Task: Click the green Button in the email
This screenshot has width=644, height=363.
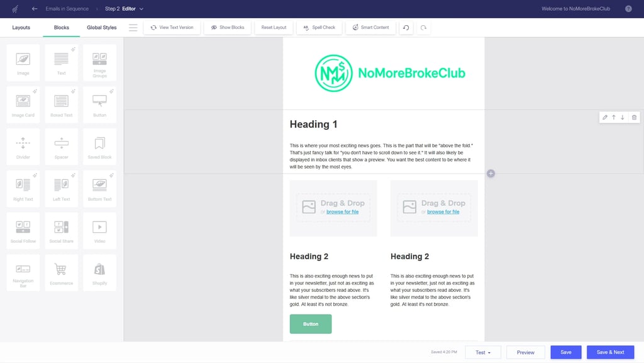Action: tap(311, 324)
